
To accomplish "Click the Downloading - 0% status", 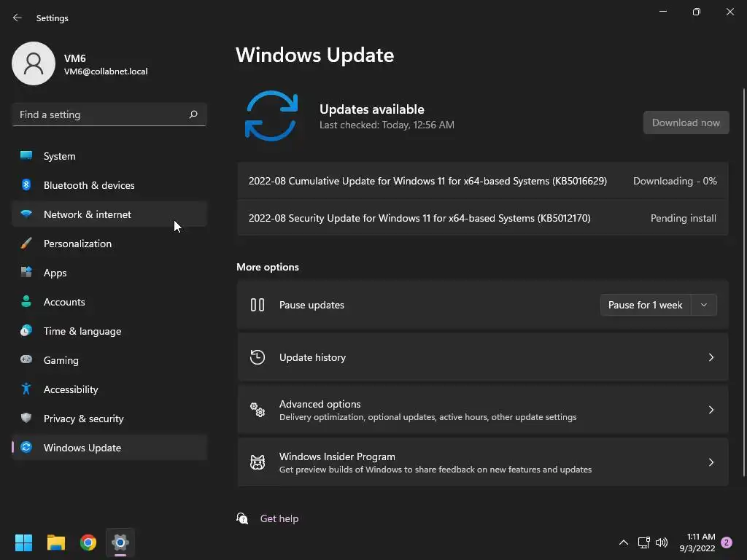I will [x=675, y=181].
